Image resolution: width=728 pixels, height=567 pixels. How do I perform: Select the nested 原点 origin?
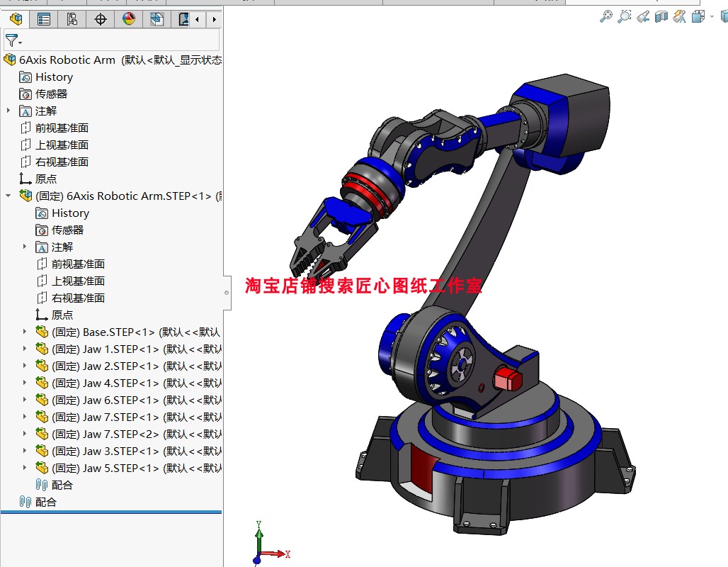coord(55,315)
